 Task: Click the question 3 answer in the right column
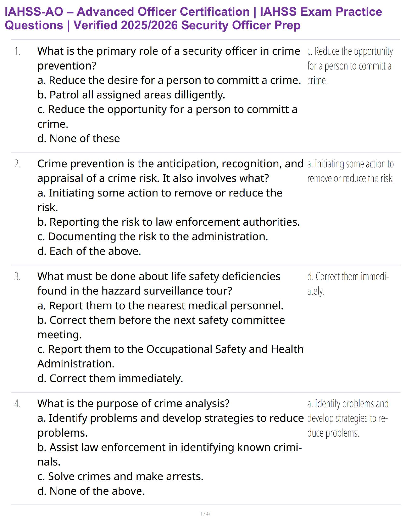tap(348, 284)
